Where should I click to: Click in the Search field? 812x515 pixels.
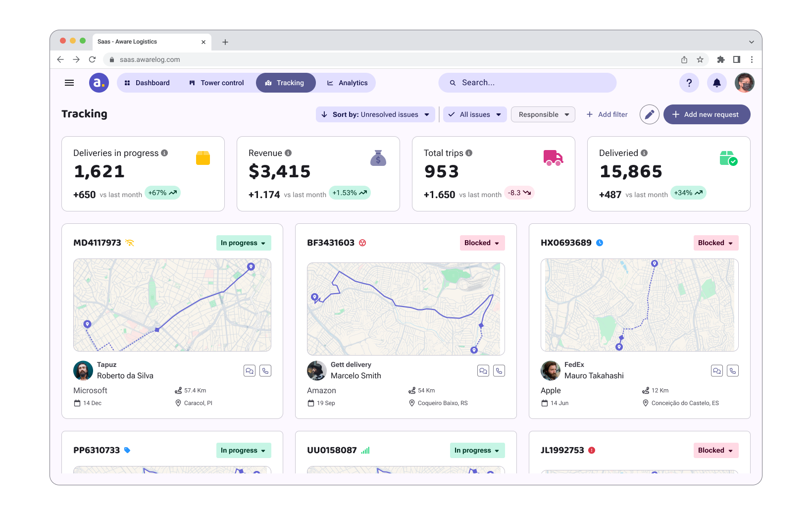[x=527, y=83]
